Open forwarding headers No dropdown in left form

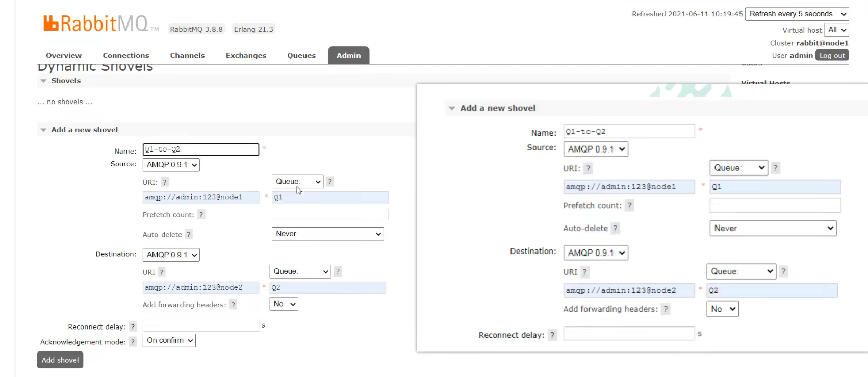coord(284,304)
